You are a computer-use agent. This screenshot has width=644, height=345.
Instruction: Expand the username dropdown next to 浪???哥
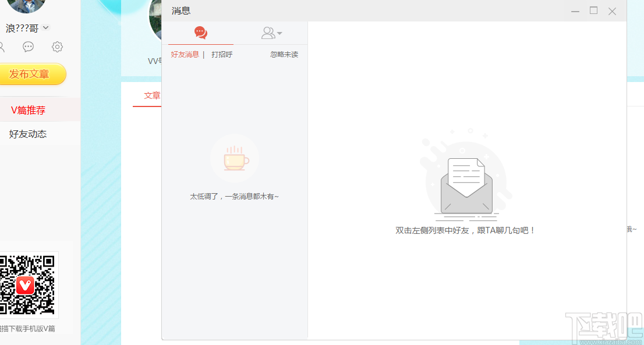point(45,27)
